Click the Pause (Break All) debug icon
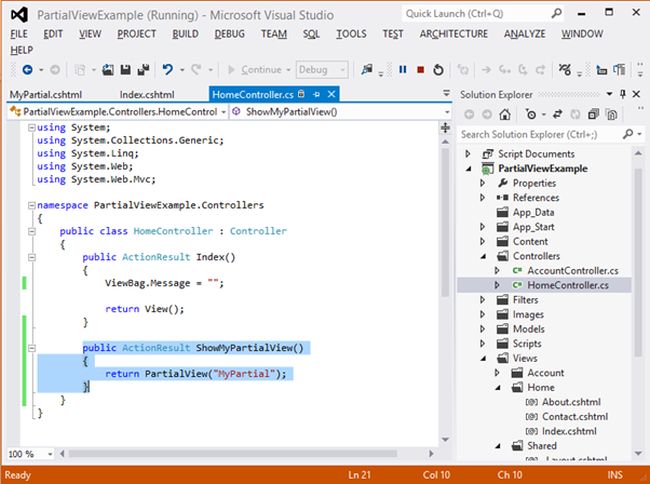650x484 pixels. tap(402, 70)
